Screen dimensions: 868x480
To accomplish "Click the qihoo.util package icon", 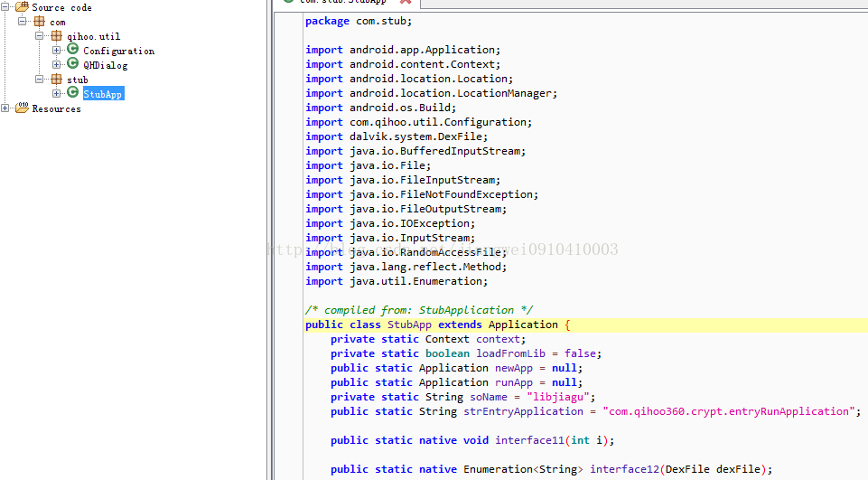I will (57, 36).
